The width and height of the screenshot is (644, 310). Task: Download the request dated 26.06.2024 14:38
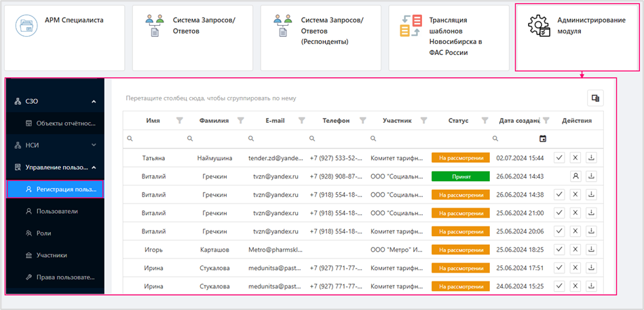[x=591, y=194]
